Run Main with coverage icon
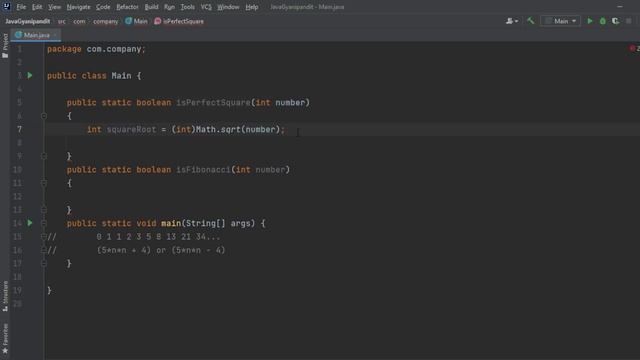The height and width of the screenshot is (360, 640). click(615, 21)
